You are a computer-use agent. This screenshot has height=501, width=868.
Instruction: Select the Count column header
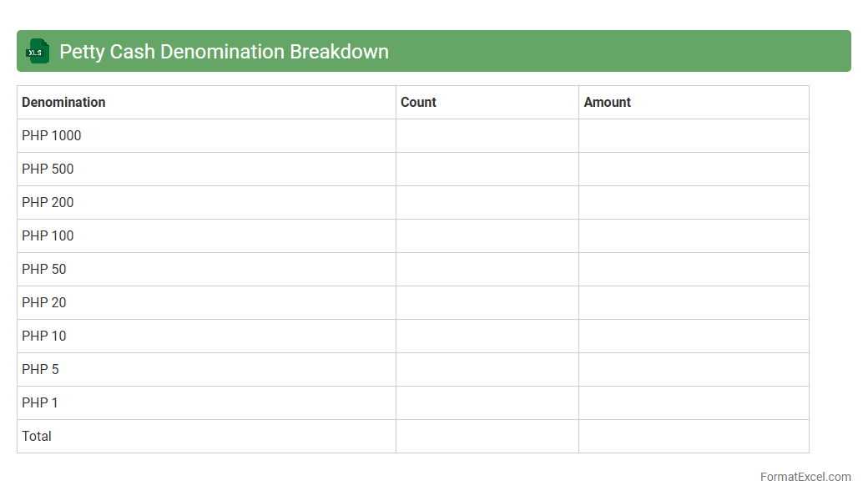click(418, 102)
